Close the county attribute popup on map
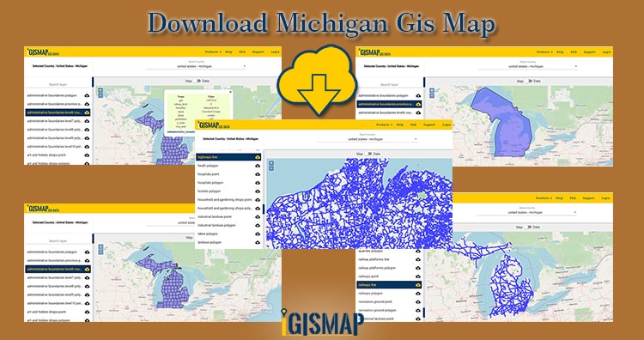 tap(230, 92)
